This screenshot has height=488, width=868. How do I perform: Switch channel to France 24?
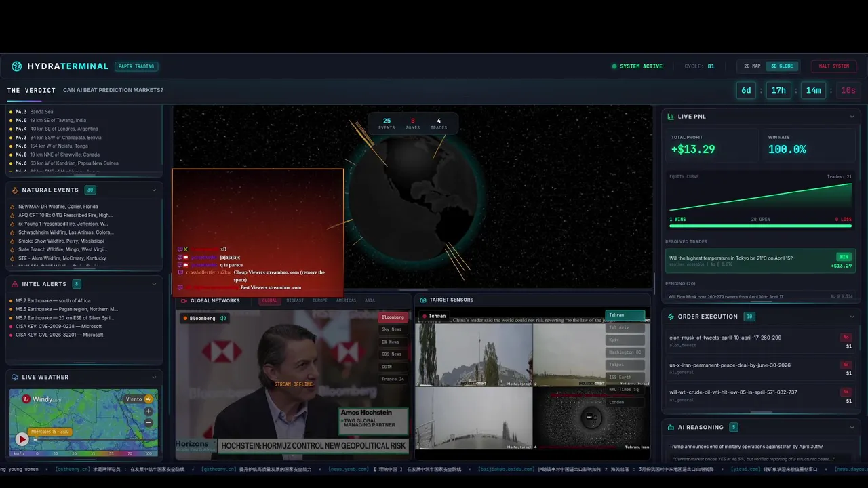coord(392,379)
